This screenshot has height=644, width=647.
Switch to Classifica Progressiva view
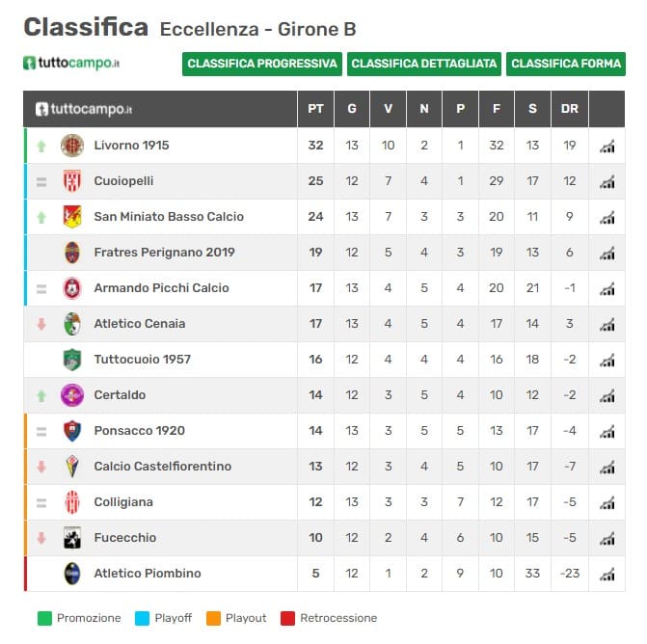point(262,64)
